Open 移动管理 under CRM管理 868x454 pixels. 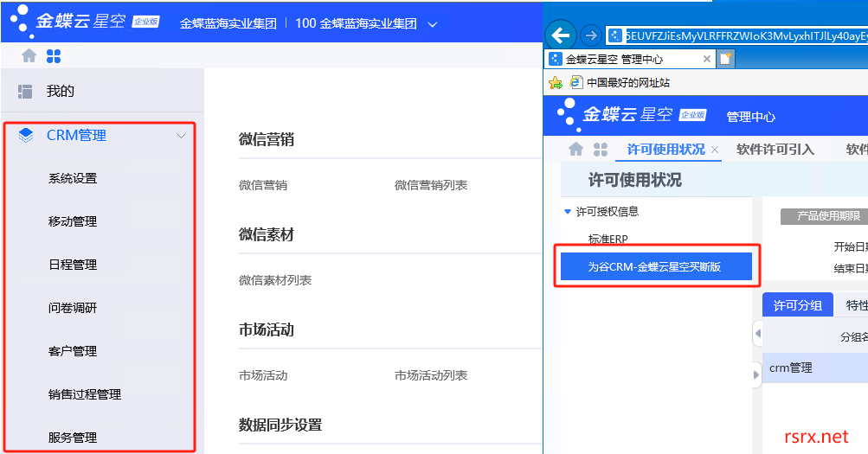73,221
